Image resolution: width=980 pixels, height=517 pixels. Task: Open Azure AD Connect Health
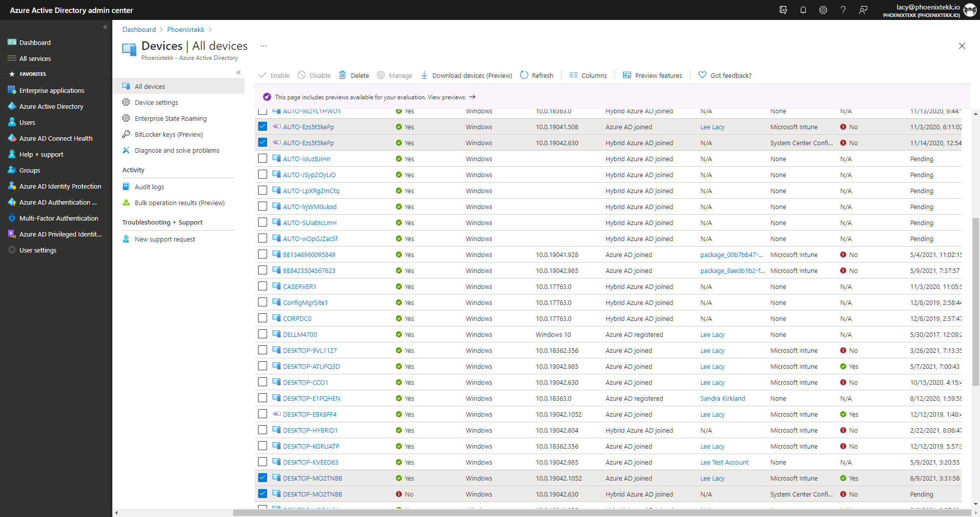[56, 138]
